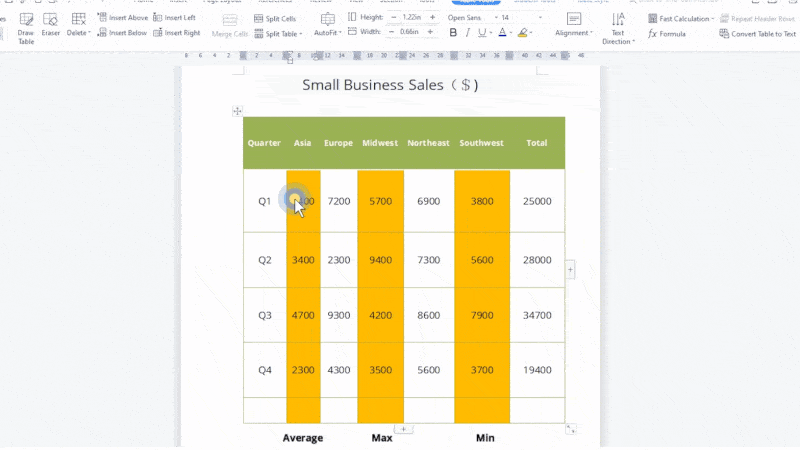This screenshot has height=450, width=800.
Task: Click Repeat Header Rows
Action: point(758,18)
